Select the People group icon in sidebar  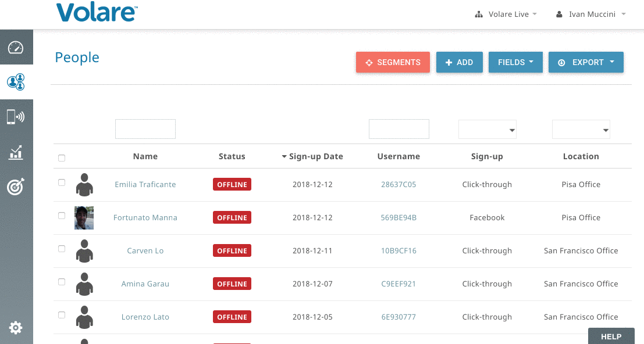point(16,82)
